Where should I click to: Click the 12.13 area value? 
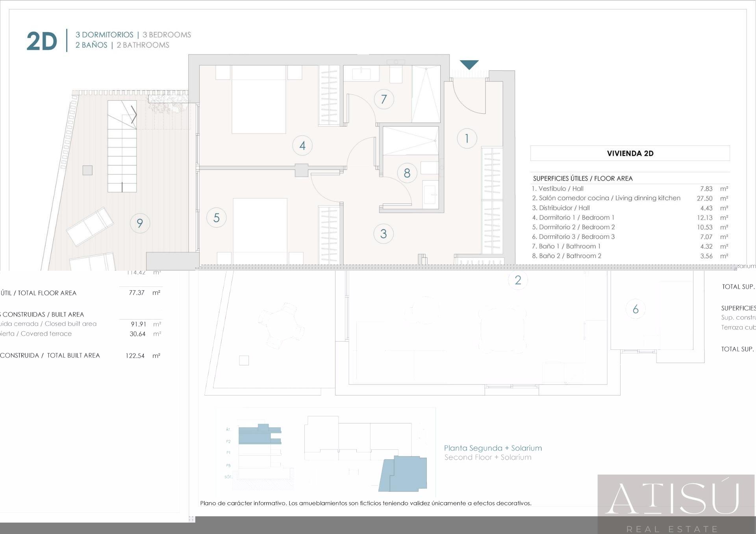705,218
